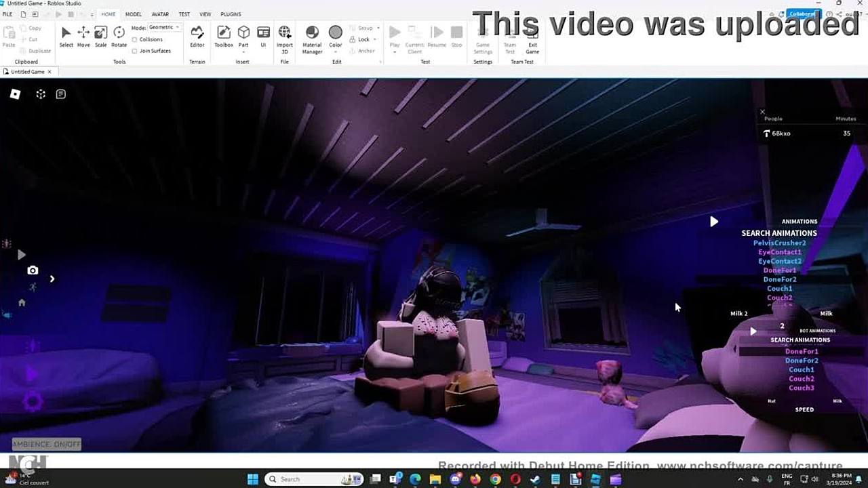Switch to the MODEL ribbon tab
868x488 pixels.
(134, 14)
